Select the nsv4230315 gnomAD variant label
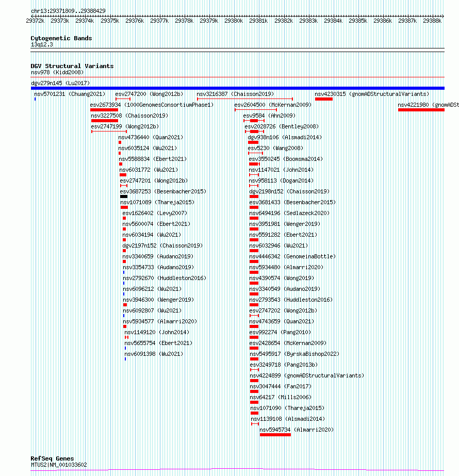 pyautogui.click(x=372, y=94)
